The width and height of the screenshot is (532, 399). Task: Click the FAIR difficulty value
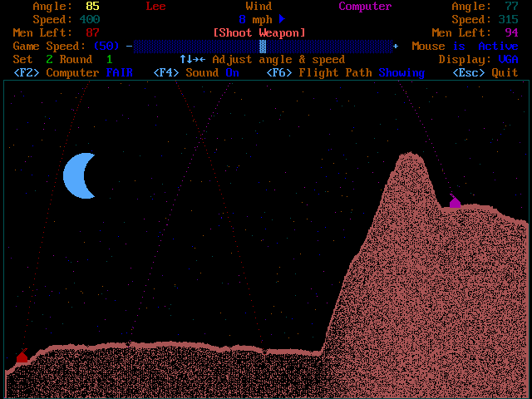[x=120, y=72]
